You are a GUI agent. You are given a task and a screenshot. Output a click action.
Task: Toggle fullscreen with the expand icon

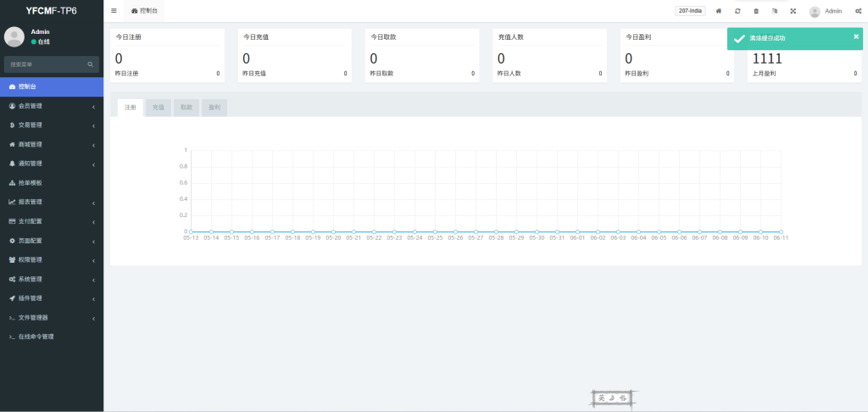[x=793, y=11]
